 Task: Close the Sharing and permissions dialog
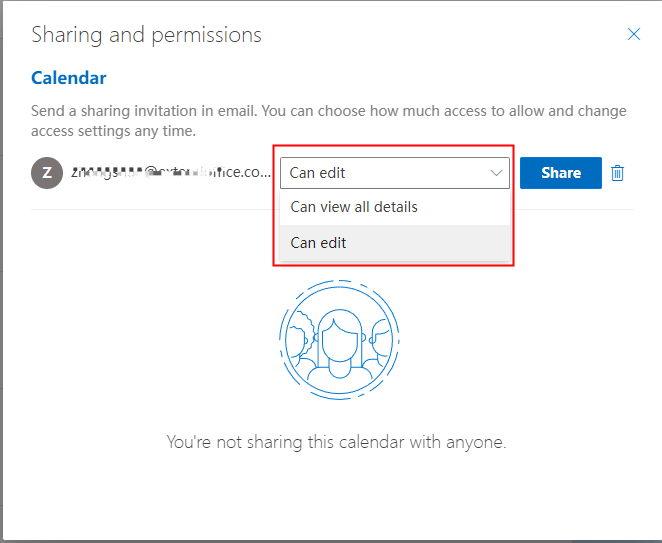[x=633, y=34]
